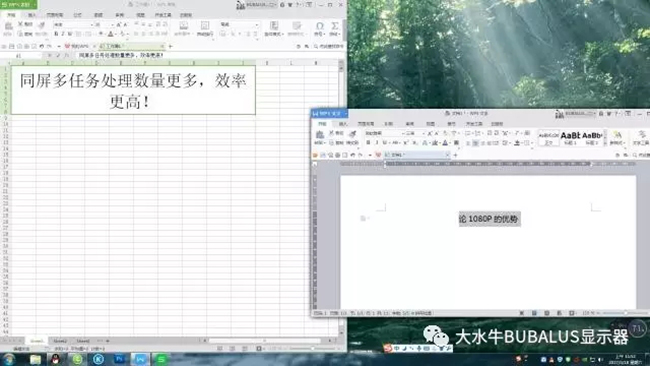Screen dimensions: 650x366
Task: Select the AaBb Heading 1 style in Writer
Action: point(570,137)
